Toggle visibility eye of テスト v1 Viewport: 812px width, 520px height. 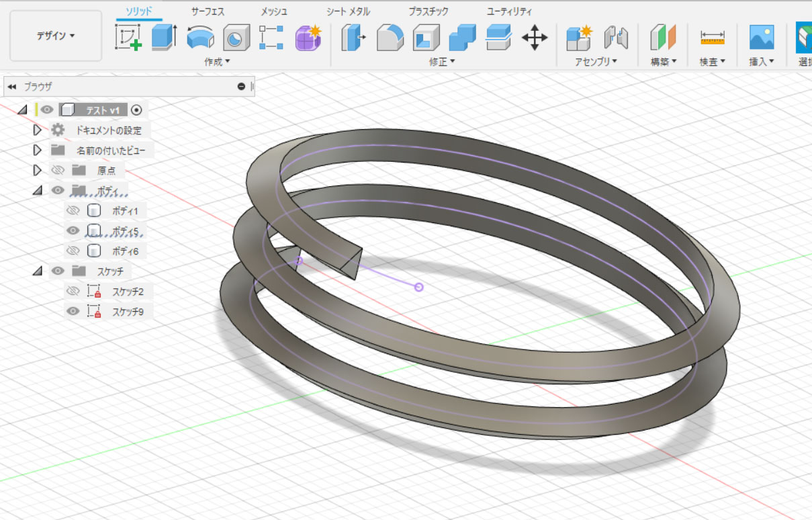tap(47, 110)
